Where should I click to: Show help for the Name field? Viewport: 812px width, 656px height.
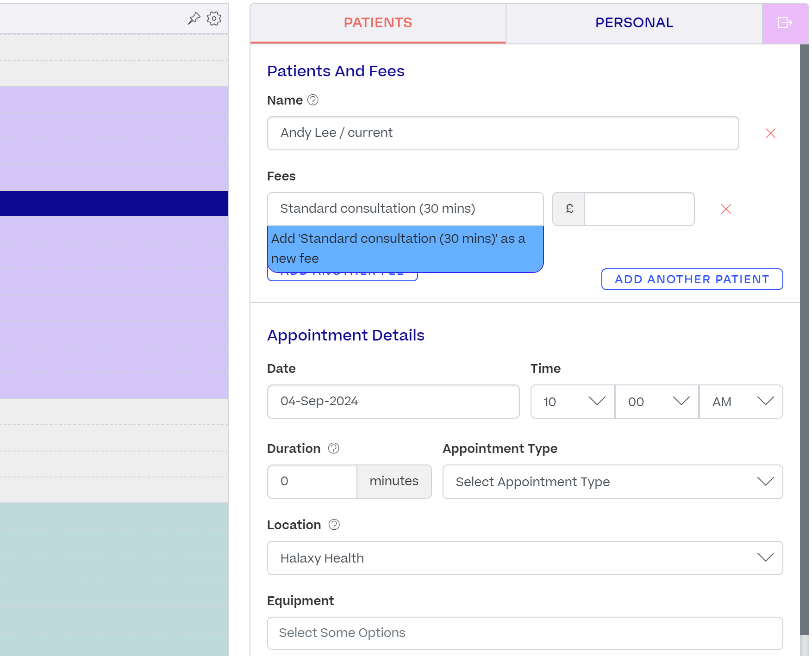pyautogui.click(x=313, y=100)
